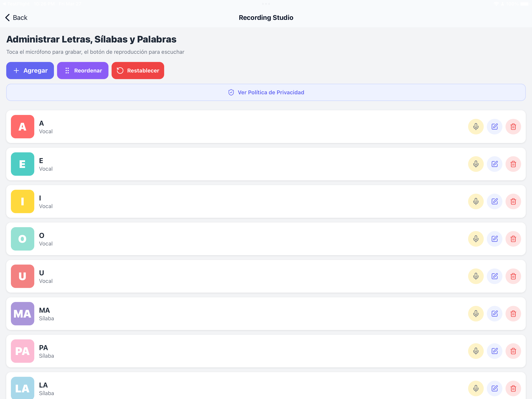
Task: Delete the LA syllable entry
Action: click(513, 388)
